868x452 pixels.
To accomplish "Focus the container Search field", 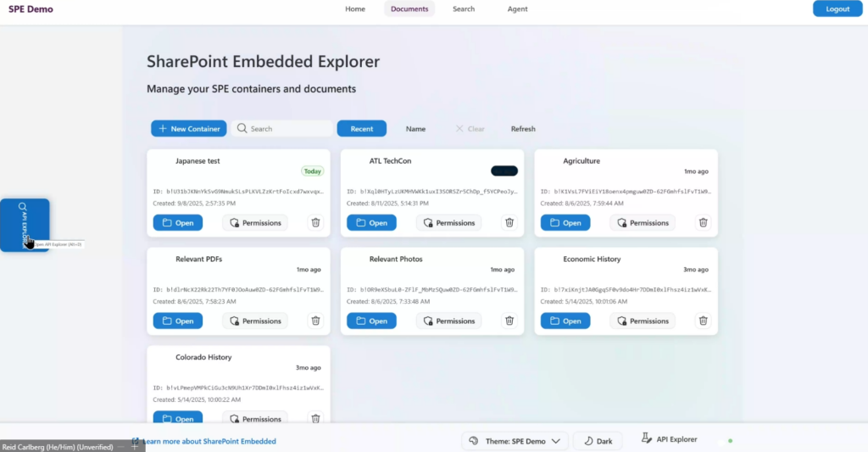I will [x=282, y=129].
